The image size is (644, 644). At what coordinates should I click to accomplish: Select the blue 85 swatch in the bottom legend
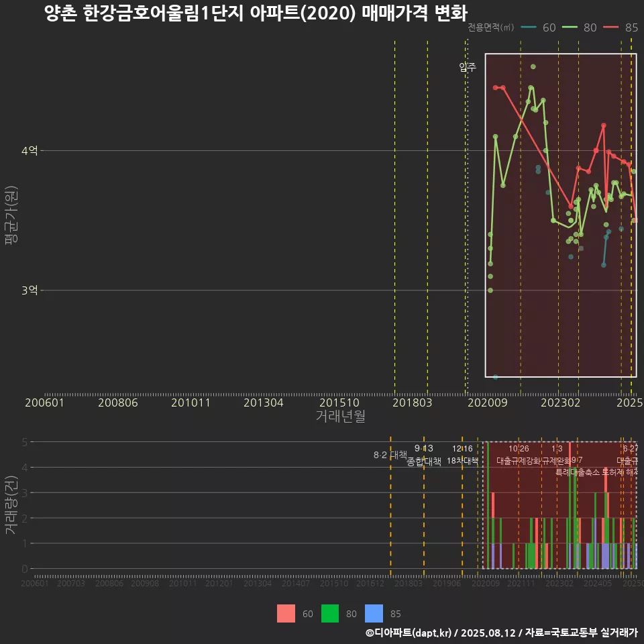pyautogui.click(x=374, y=614)
